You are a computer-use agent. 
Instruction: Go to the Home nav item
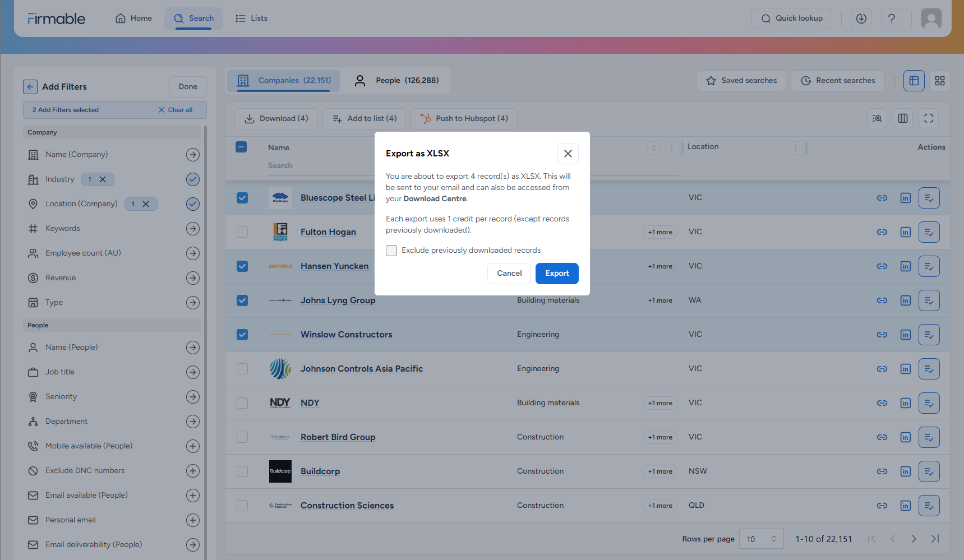coord(134,18)
